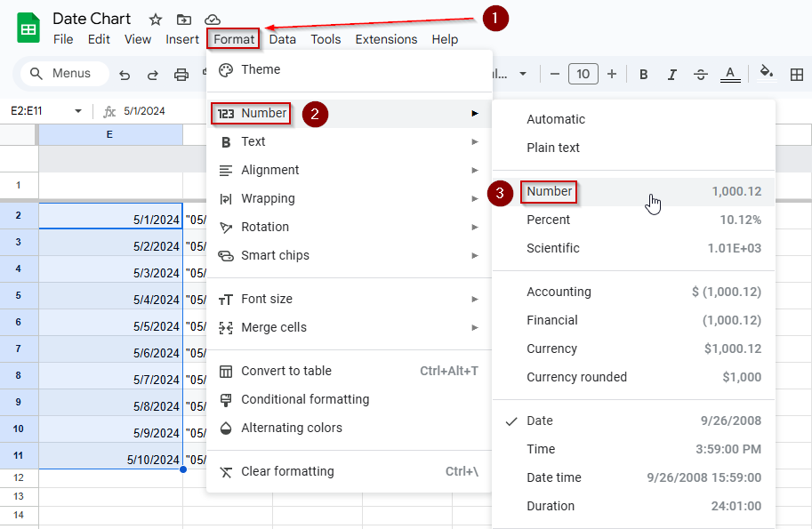Toggle italic formatting
Screen dimensions: 812x529
(671, 75)
